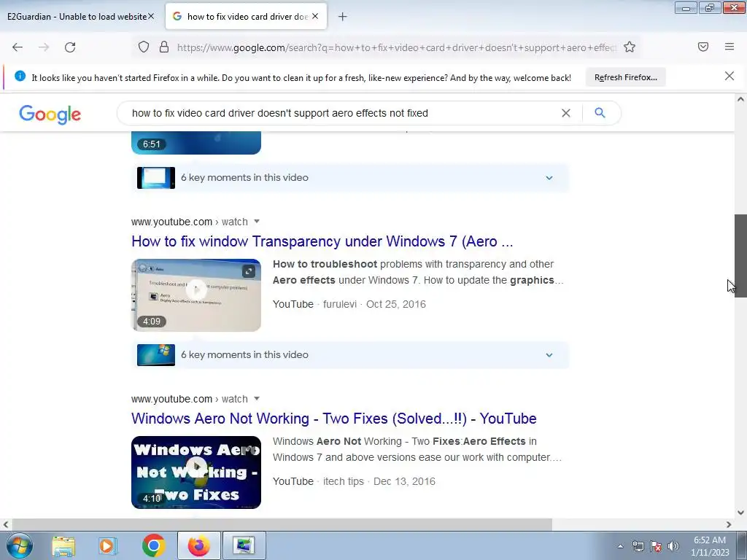Viewport: 747px width, 560px height.
Task: Click Windows desktop key moments thumbnail
Action: point(156,355)
